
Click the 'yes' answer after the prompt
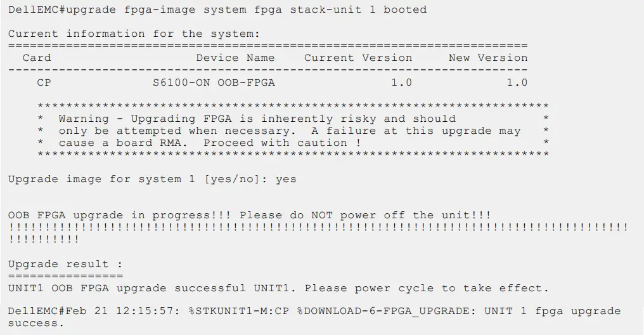pos(286,179)
